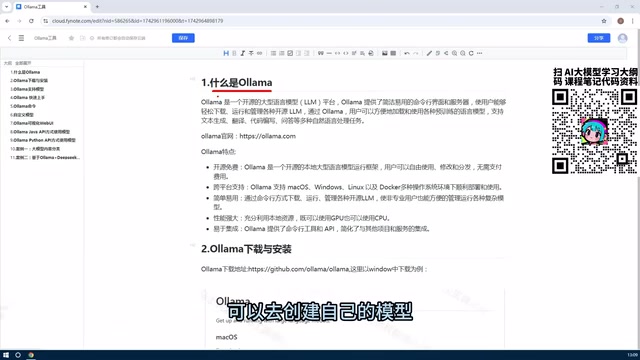
Task: Open the more options ellipsis menu
Action: pos(480,53)
